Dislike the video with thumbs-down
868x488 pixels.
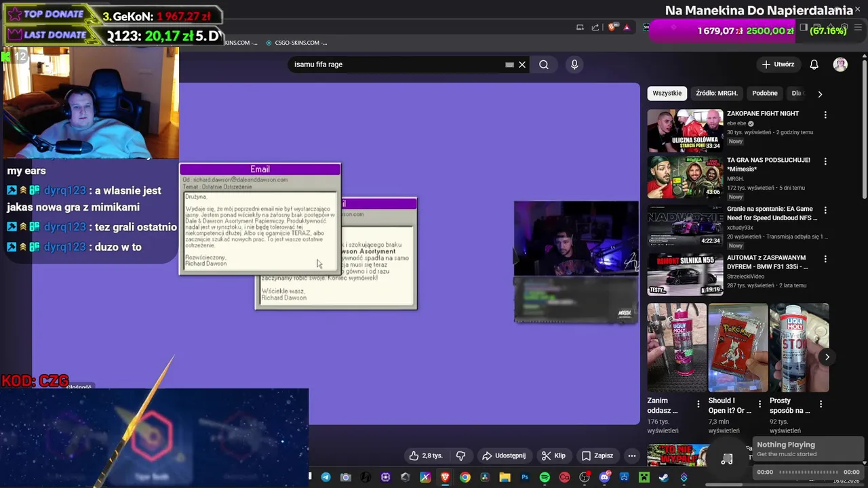460,455
